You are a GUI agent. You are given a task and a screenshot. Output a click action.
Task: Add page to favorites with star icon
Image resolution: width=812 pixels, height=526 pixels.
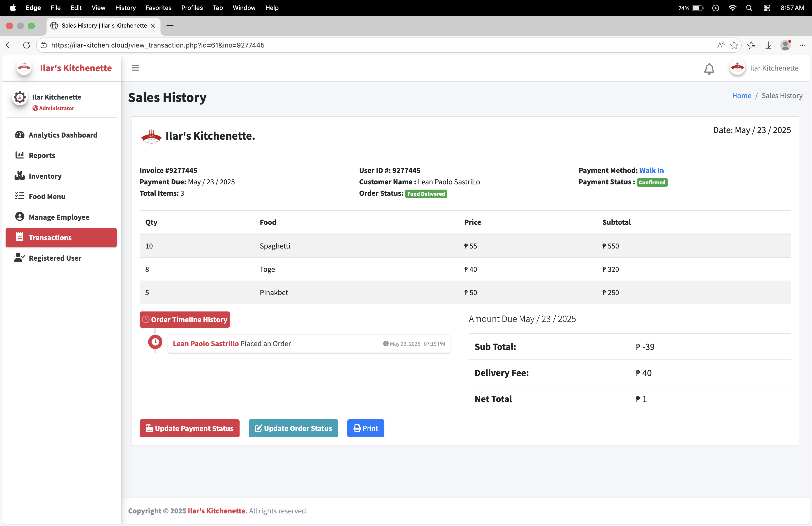(x=734, y=45)
